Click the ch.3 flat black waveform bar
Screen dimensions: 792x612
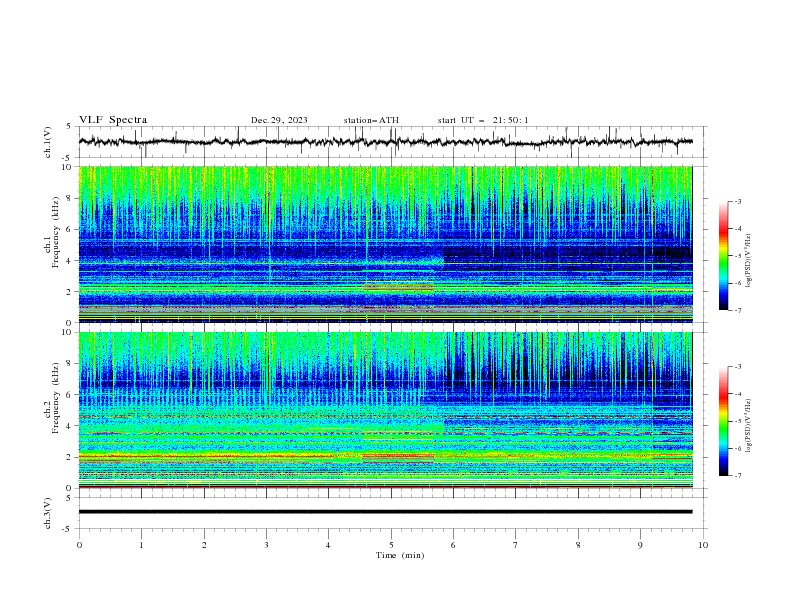click(385, 512)
